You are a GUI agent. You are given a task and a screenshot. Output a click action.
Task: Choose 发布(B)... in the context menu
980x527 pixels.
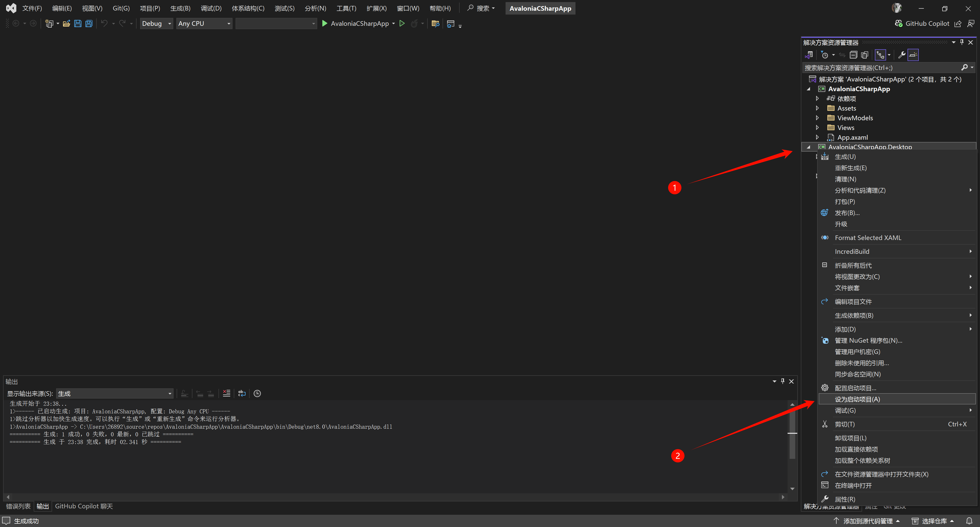tap(897, 213)
